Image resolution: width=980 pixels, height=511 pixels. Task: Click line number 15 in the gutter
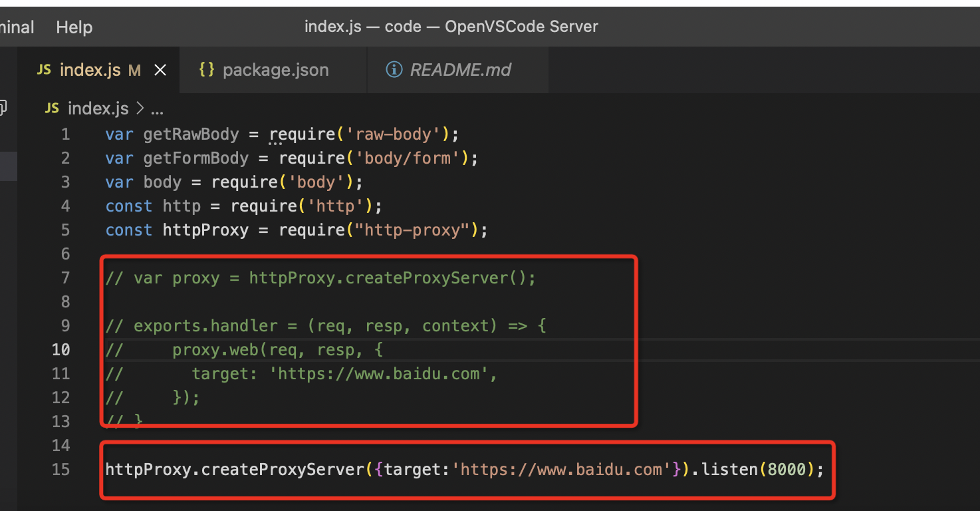click(61, 470)
